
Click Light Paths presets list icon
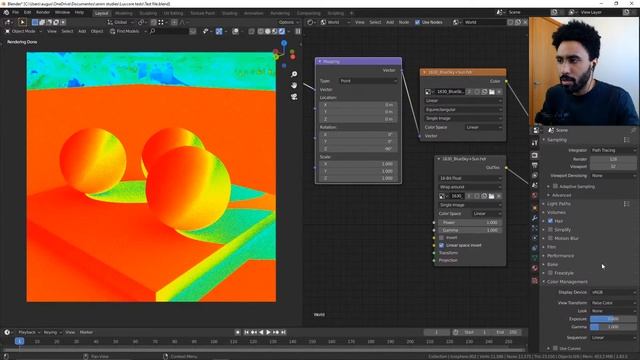pos(627,204)
